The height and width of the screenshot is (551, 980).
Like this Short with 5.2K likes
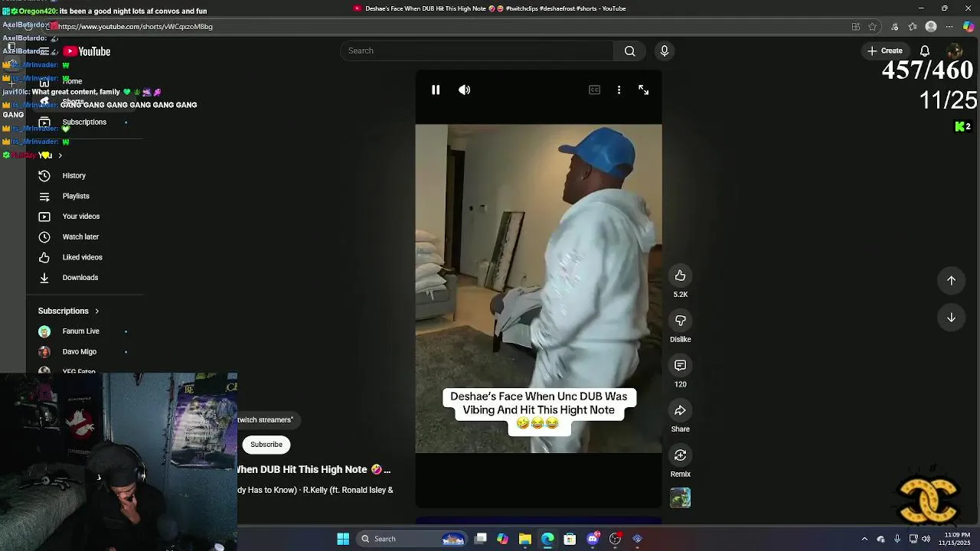coord(680,275)
